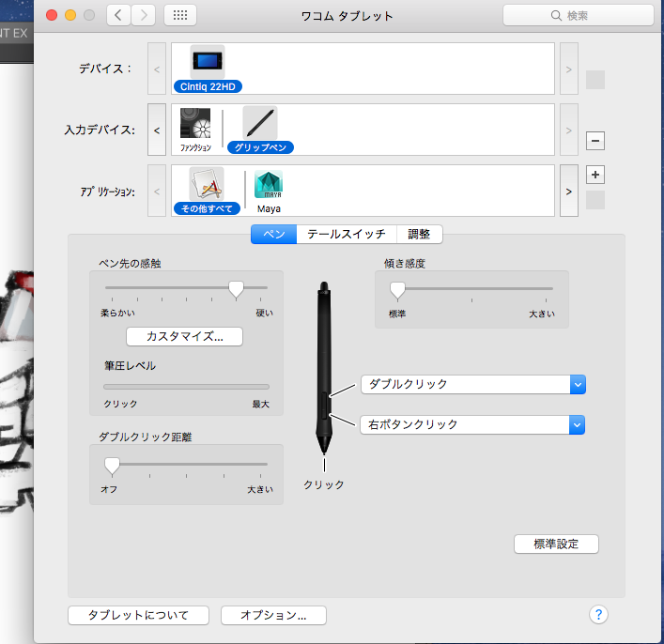Click the カスタマイズ... button
This screenshot has width=664, height=644.
184,336
